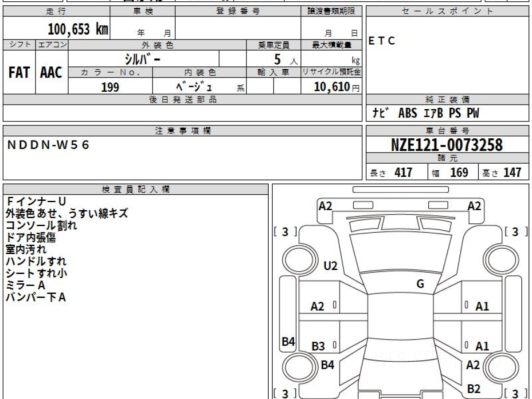Select the 最大積載量 header
Screen dimensions: 532x399
click(331, 45)
